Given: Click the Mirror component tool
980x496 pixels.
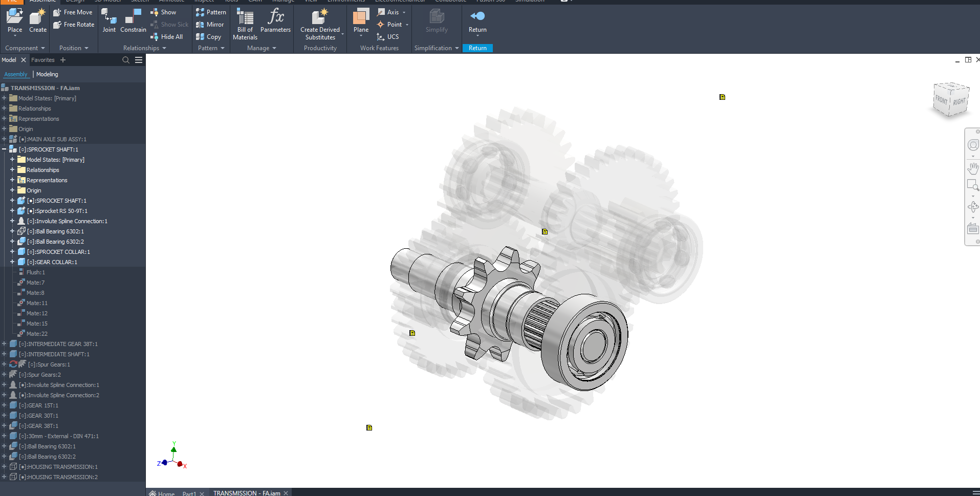Looking at the screenshot, I should pos(210,25).
